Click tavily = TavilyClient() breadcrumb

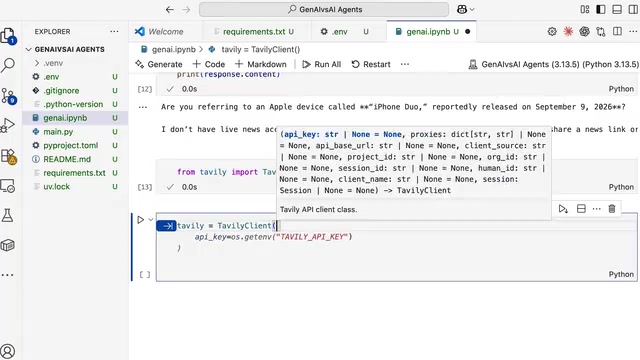tap(260, 49)
